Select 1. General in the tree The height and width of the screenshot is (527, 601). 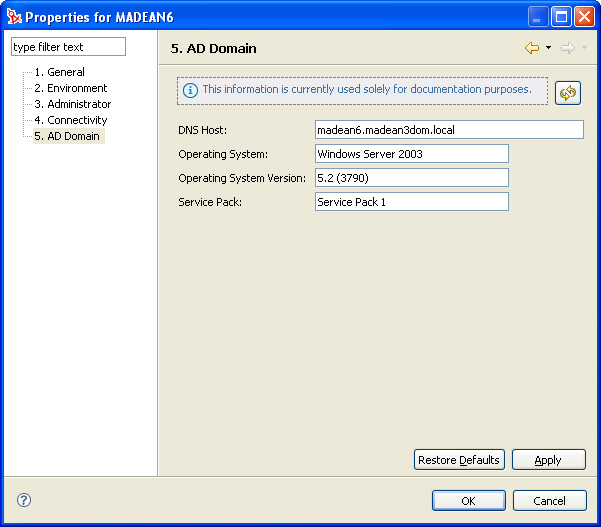click(x=59, y=72)
